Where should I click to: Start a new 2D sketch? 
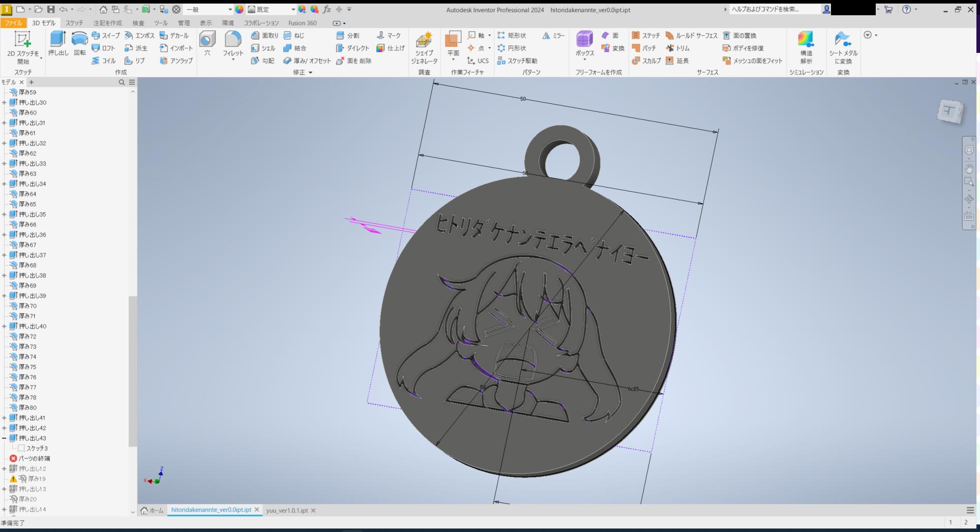tap(23, 47)
